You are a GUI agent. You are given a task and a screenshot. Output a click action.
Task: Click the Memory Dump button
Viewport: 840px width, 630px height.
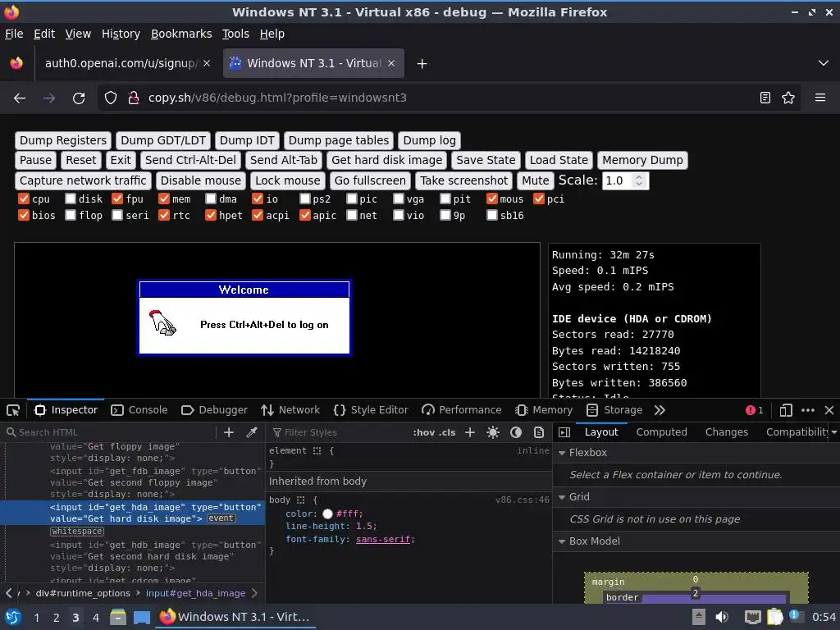pyautogui.click(x=642, y=160)
